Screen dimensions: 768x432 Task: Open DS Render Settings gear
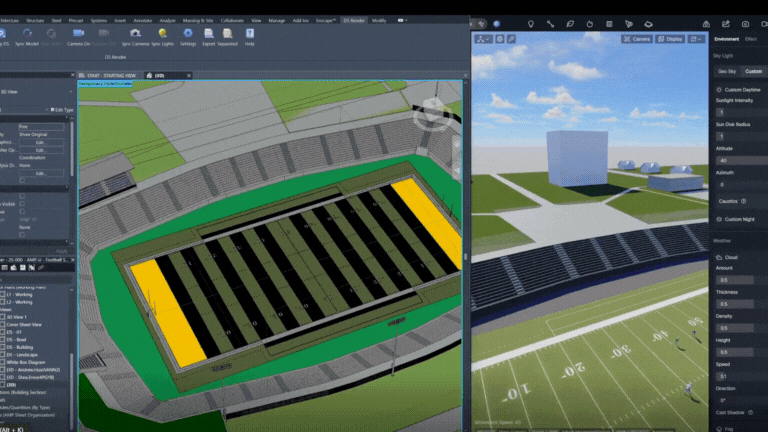(188, 37)
